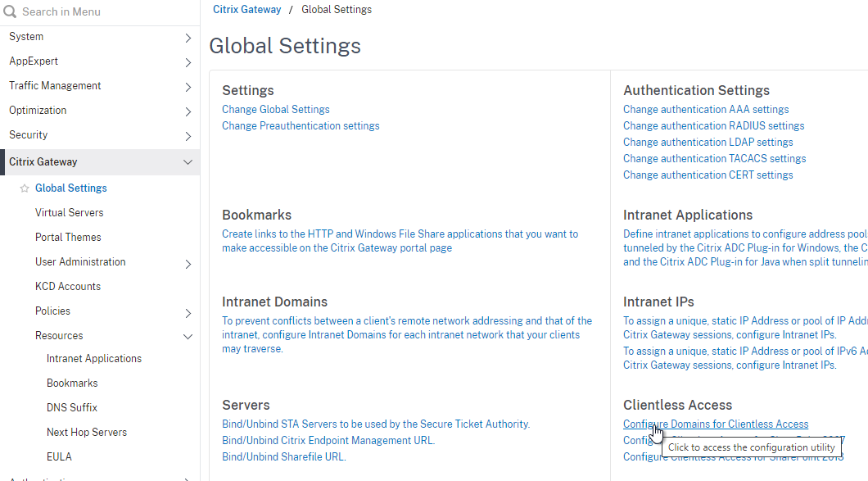Viewport: 868px width, 481px height.
Task: Open Policies in the sidebar
Action: 52,311
